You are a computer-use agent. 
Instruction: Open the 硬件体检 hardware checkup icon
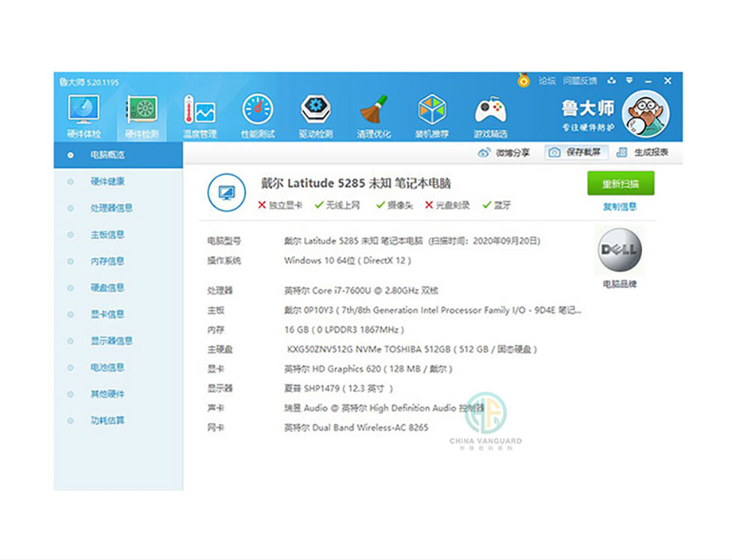coord(84,116)
